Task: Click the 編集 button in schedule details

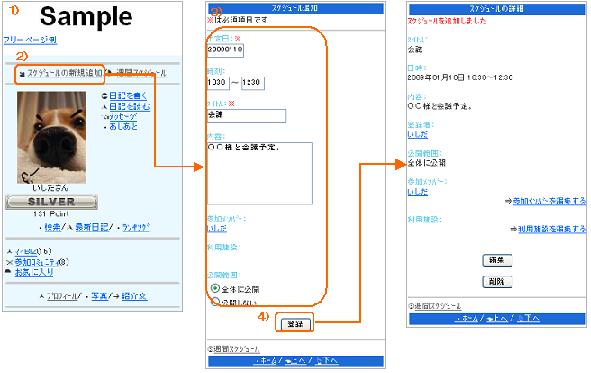Action: [x=497, y=260]
